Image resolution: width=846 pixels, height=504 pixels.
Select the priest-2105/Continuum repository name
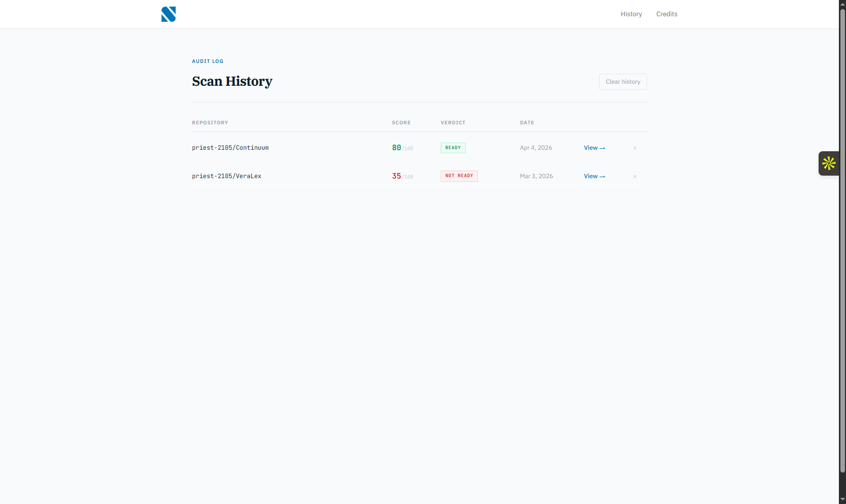(230, 148)
